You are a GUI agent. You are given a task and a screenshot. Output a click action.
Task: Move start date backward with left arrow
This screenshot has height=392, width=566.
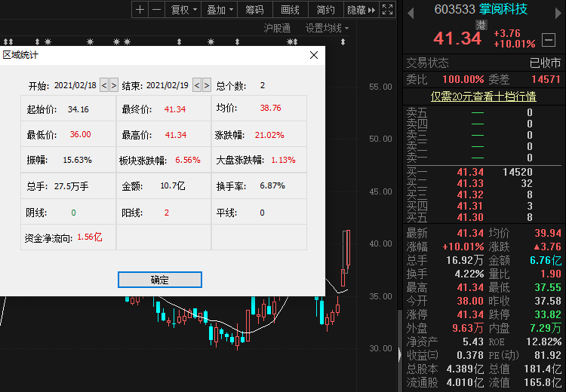point(104,85)
